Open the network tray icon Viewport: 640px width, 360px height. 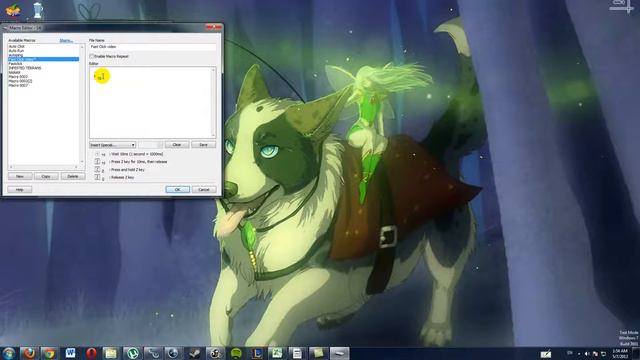coord(603,354)
